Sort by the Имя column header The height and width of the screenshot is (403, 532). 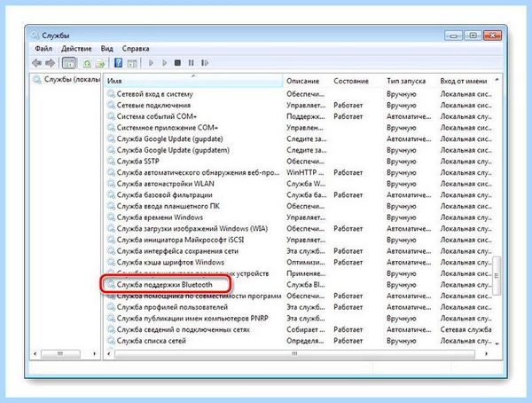193,81
